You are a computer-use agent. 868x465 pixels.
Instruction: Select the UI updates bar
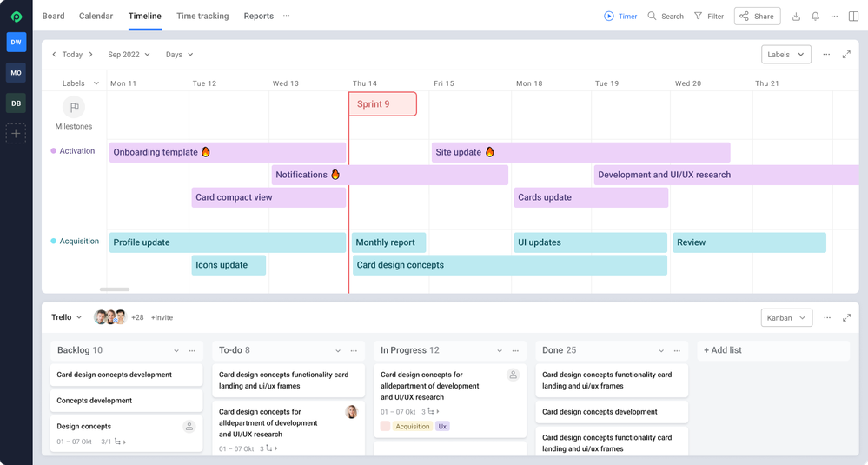click(591, 242)
